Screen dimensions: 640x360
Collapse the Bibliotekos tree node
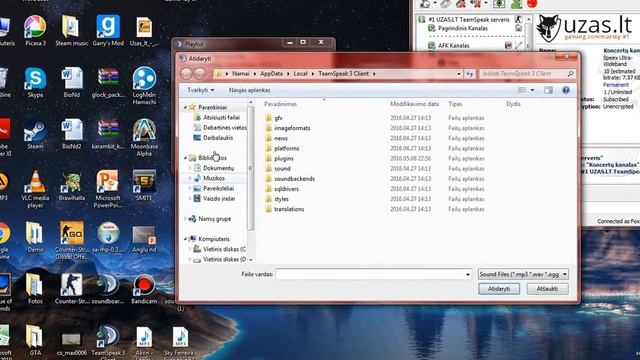[185, 158]
